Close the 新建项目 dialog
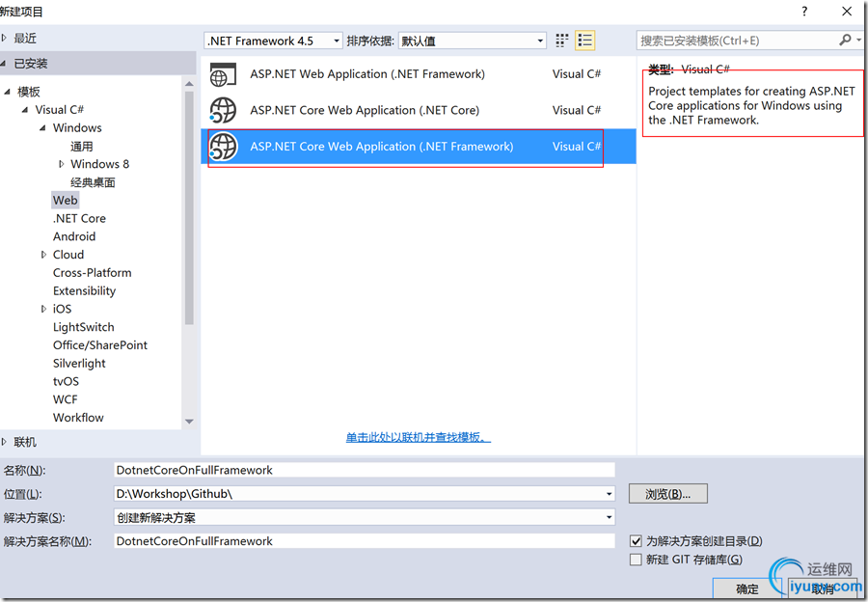 [x=847, y=11]
